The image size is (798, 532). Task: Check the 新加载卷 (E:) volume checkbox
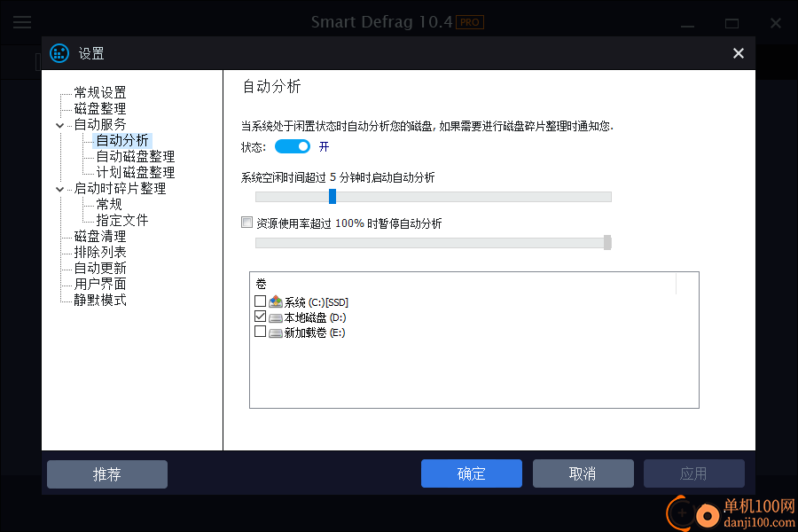tap(260, 332)
